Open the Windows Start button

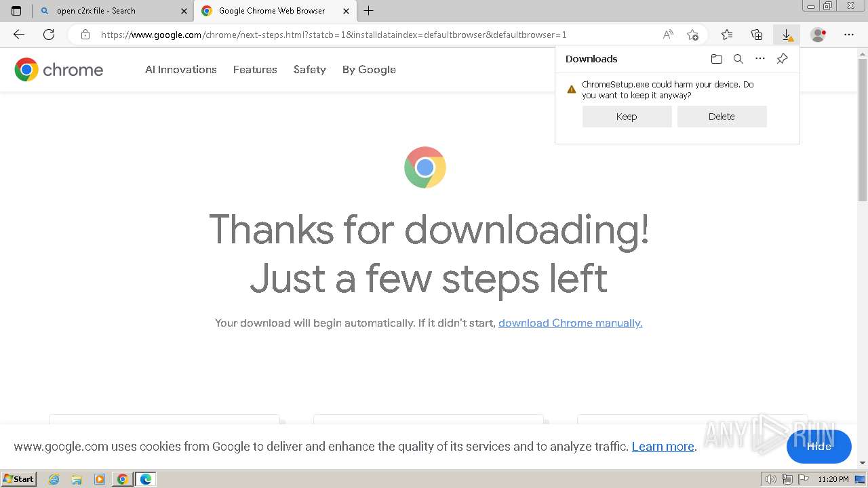point(18,479)
